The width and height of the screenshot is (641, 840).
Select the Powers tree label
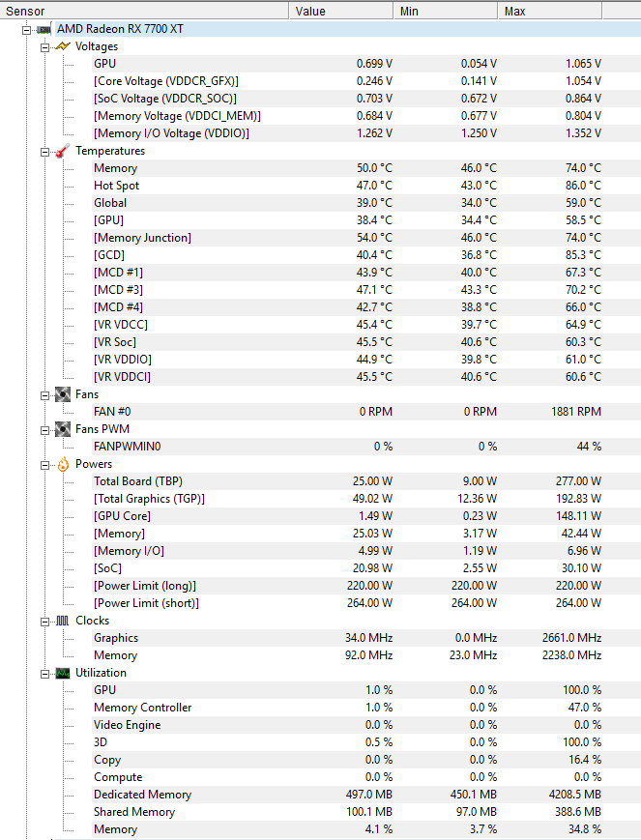coord(94,464)
